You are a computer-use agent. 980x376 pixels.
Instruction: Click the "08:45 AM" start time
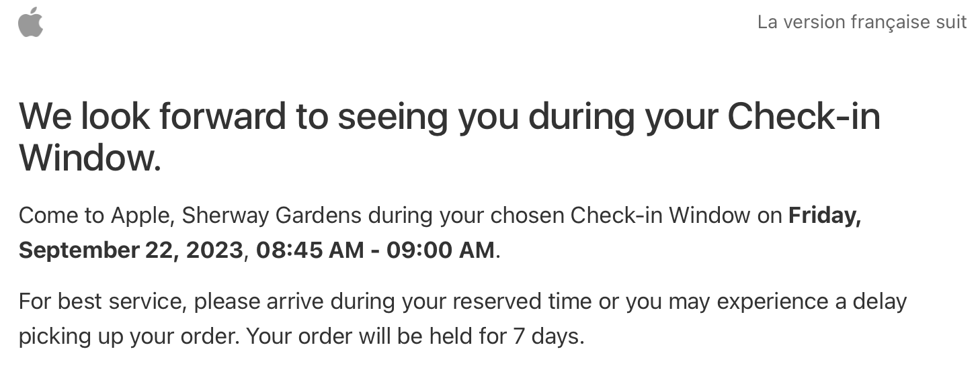pyautogui.click(x=308, y=250)
